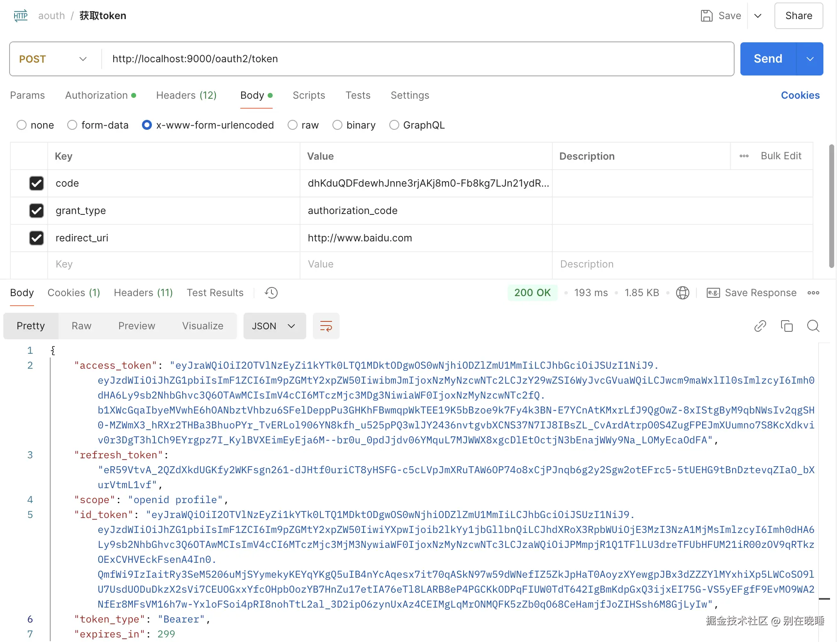Open response Headers (11) tab
This screenshot has height=642, width=840.
(143, 293)
